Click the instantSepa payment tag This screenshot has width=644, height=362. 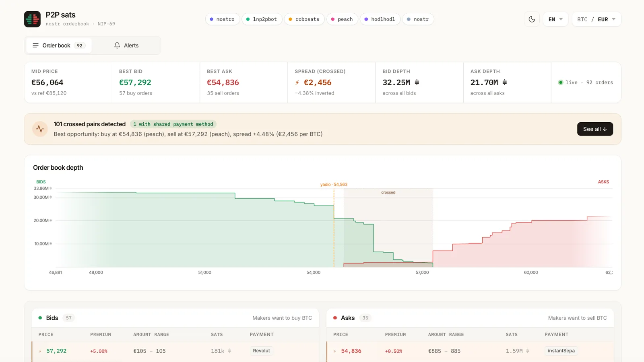click(x=561, y=351)
